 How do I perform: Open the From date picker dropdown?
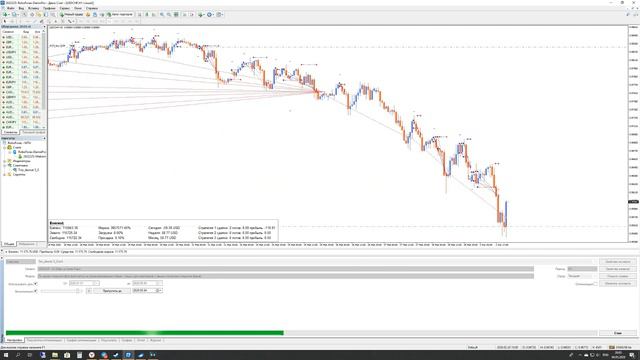pos(97,283)
